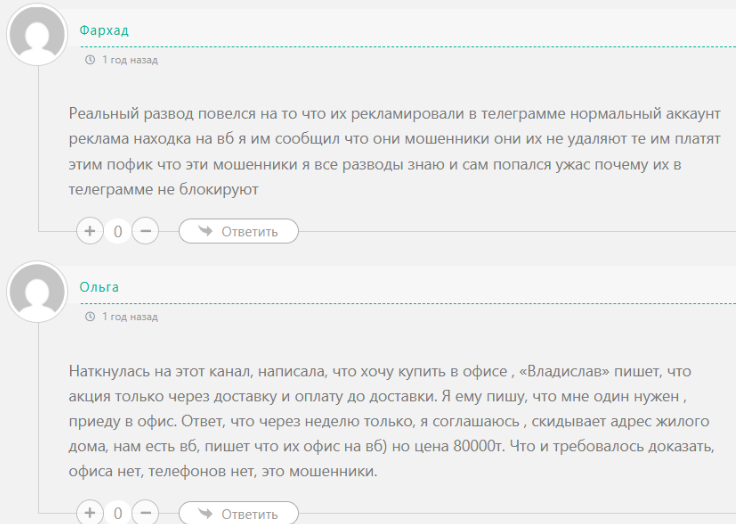The image size is (736, 524).
Task: Upvote Фархад's comment with plus button
Action: (90, 231)
